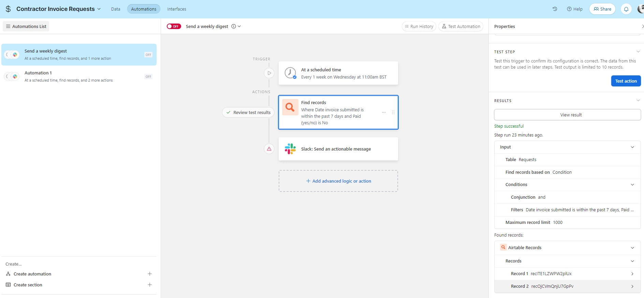
Task: Expand Record 2 details
Action: point(632,286)
